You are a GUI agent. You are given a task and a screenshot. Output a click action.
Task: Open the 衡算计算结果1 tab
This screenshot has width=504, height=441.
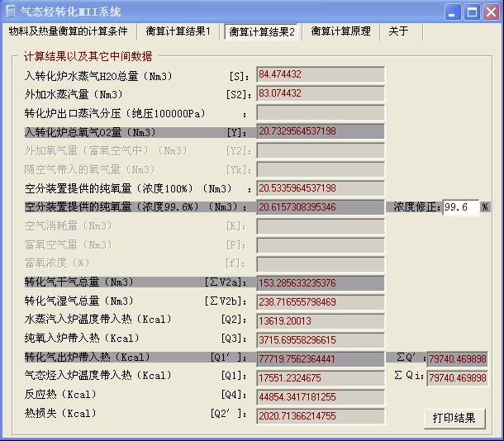pyautogui.click(x=178, y=31)
